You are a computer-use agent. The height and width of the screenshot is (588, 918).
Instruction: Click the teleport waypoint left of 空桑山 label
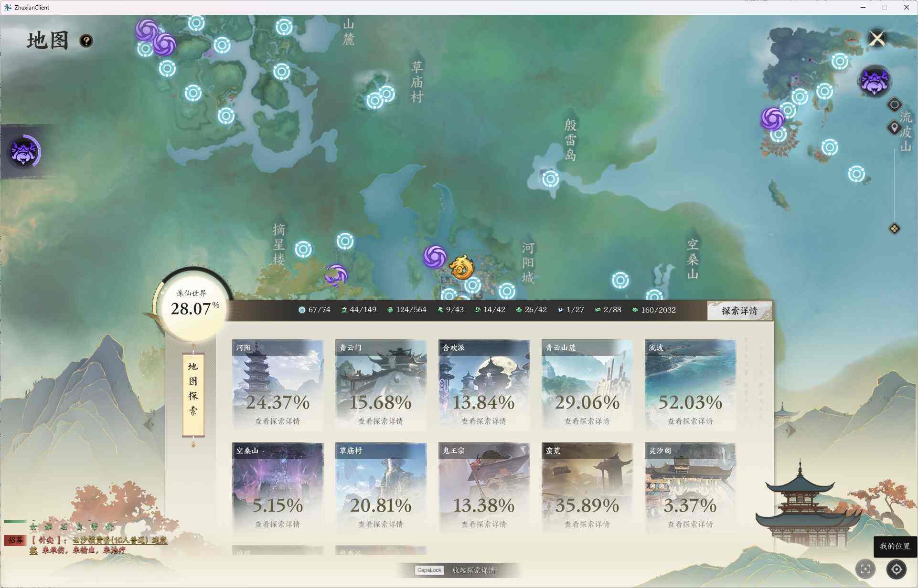(620, 280)
